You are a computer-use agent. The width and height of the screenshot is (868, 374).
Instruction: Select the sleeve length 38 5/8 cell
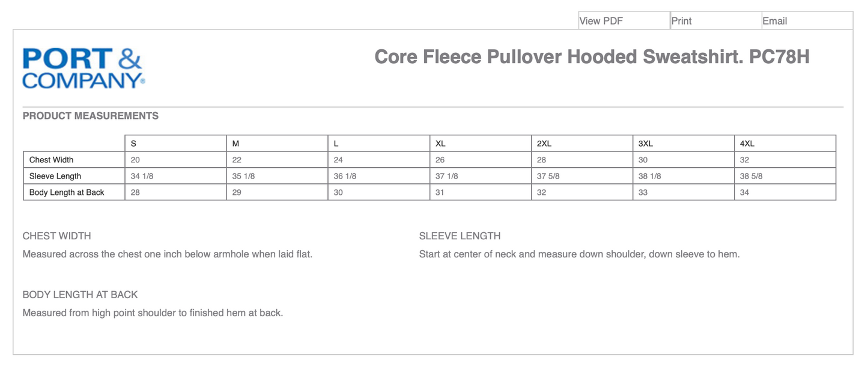click(x=752, y=176)
